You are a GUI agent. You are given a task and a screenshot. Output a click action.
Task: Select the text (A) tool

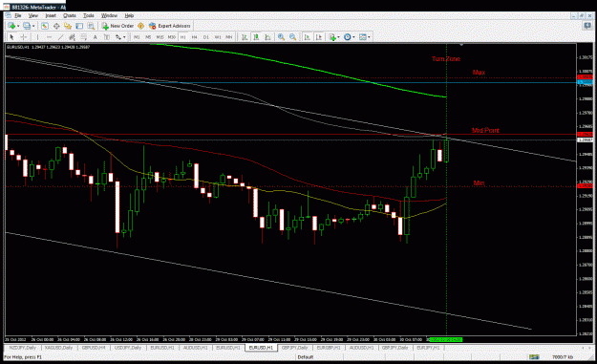[96, 37]
